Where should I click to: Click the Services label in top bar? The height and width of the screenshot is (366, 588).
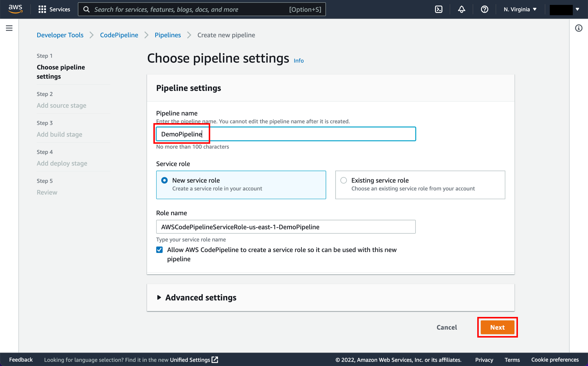(x=60, y=9)
